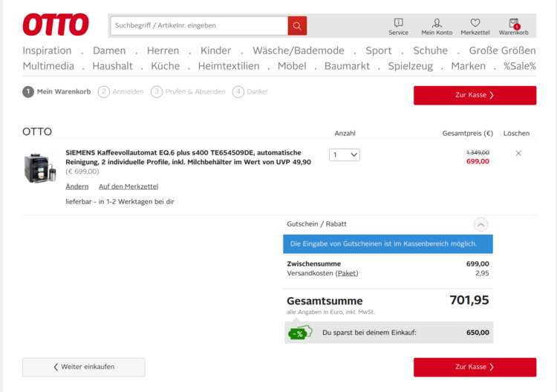Screen dimensions: 557x392
Task: Open the Große Größen category
Action: (x=502, y=50)
